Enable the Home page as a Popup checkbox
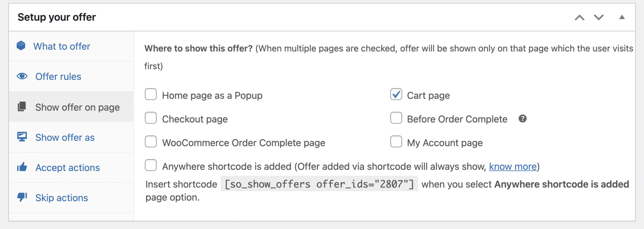The width and height of the screenshot is (644, 229). click(151, 94)
